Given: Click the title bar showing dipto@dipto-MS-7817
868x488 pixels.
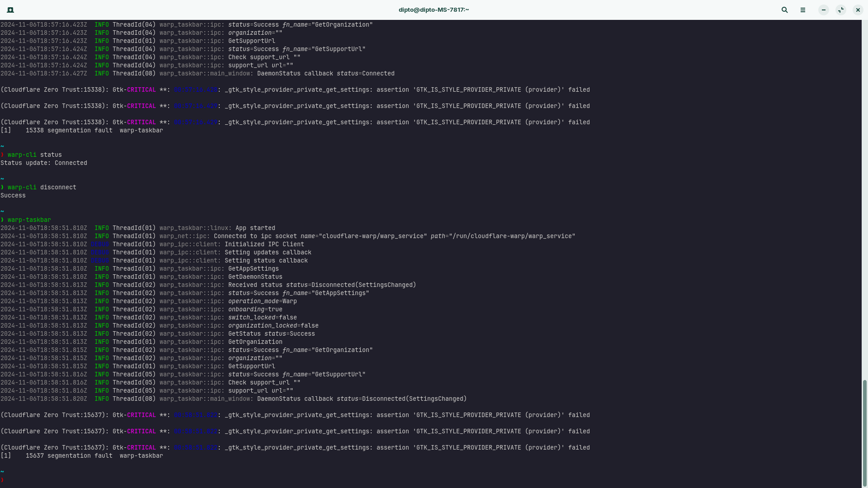Looking at the screenshot, I should [x=433, y=9].
